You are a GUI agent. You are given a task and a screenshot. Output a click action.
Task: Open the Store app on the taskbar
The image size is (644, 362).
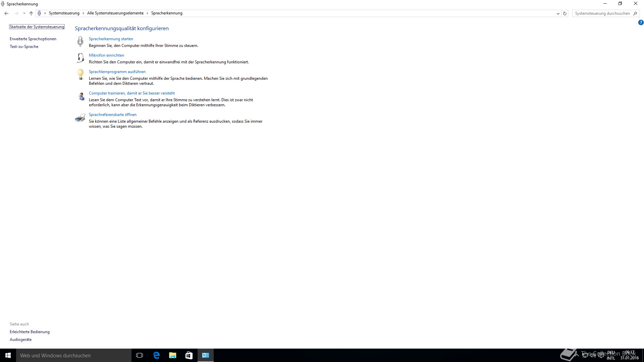click(189, 355)
